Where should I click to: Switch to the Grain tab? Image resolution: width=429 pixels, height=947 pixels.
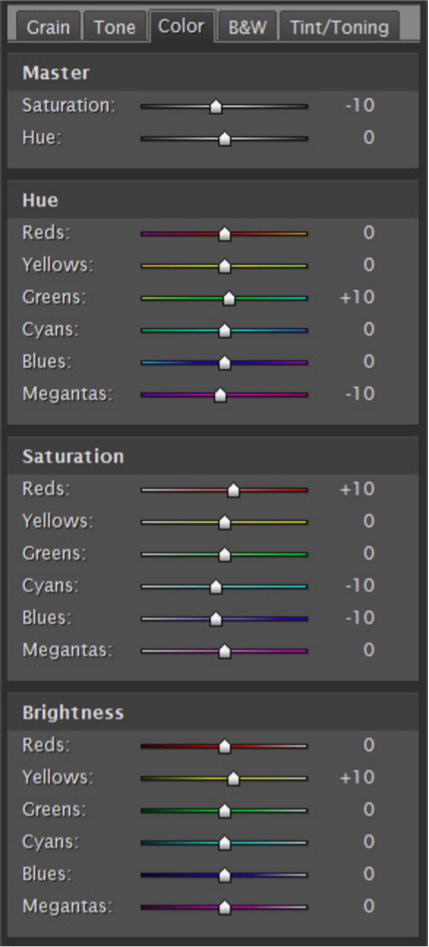48,27
